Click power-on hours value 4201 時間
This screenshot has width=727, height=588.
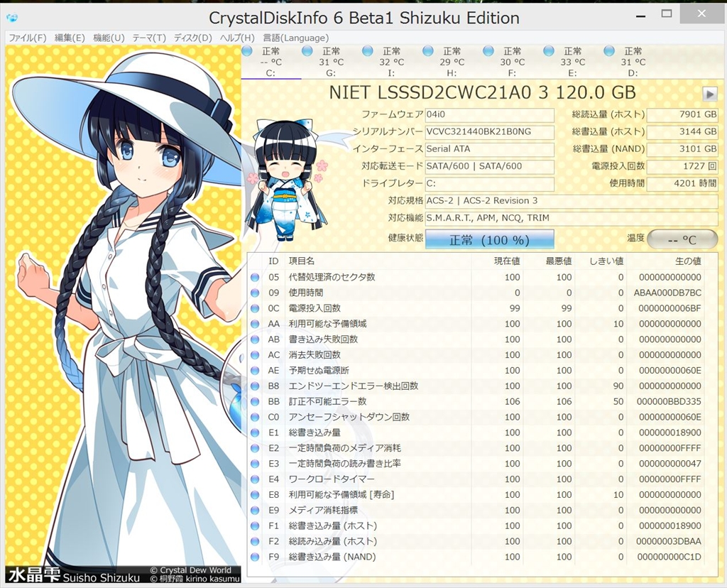(682, 183)
